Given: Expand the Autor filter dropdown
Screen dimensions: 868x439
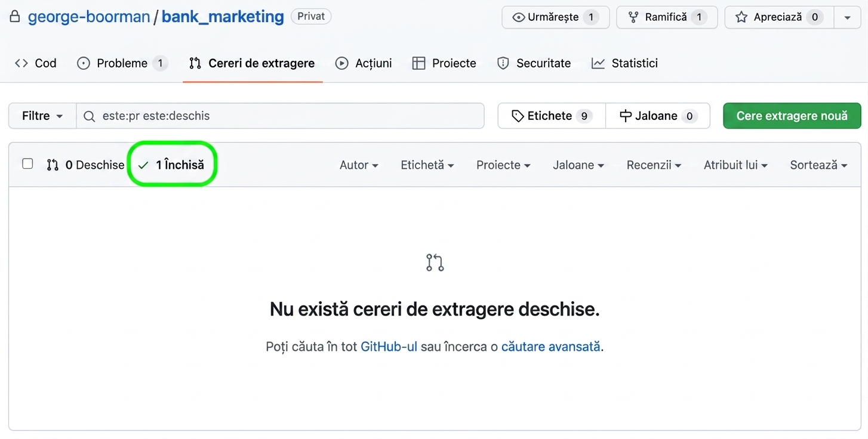Looking at the screenshot, I should click(x=359, y=165).
